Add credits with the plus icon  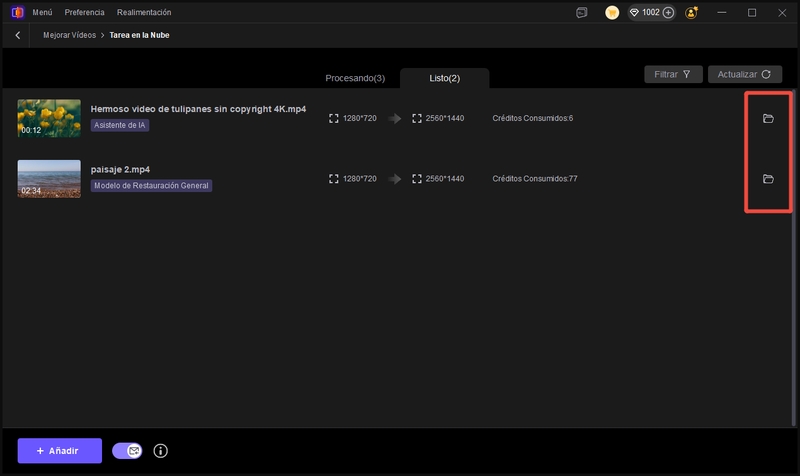tap(668, 13)
